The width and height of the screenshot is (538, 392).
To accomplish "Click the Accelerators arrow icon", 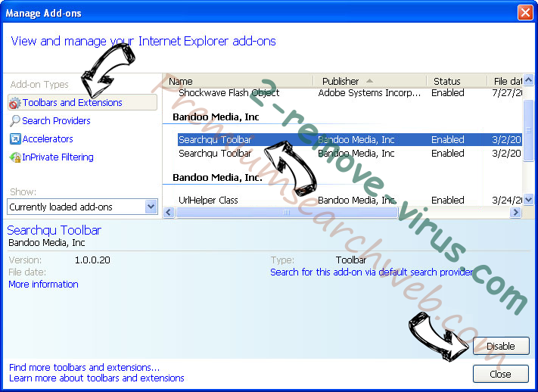I will tap(15, 139).
